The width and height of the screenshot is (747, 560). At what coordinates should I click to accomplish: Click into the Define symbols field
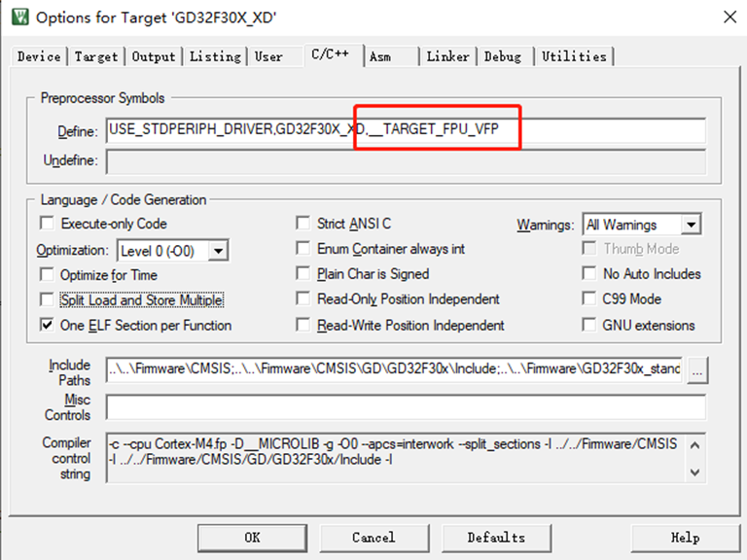point(406,130)
